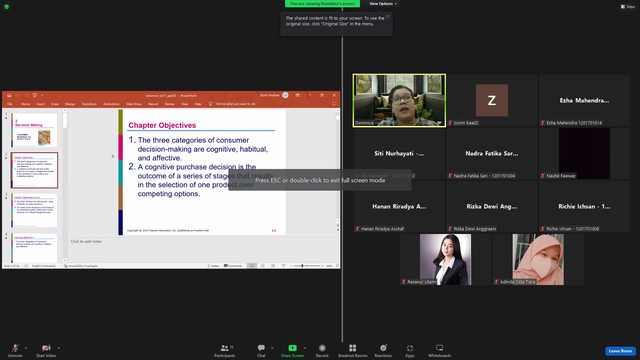The height and width of the screenshot is (360, 640).
Task: Open the Slide Show ribbon tab
Action: [x=134, y=104]
